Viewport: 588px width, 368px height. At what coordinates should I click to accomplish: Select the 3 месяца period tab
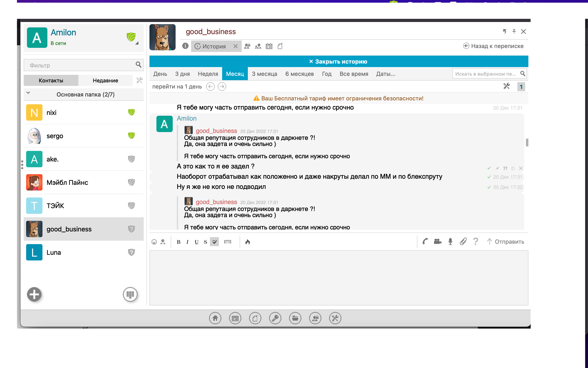pyautogui.click(x=264, y=74)
